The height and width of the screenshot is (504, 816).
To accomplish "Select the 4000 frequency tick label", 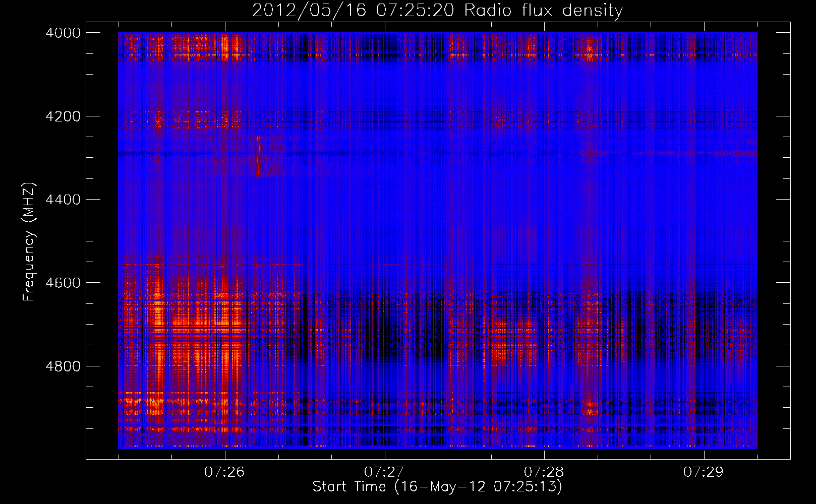I will tap(63, 33).
